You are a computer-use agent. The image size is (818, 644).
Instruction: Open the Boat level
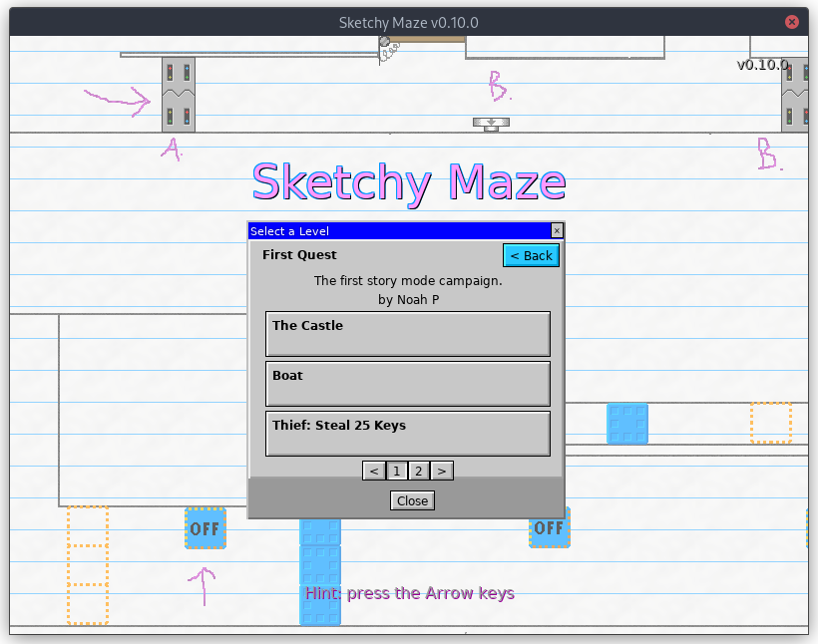(407, 384)
